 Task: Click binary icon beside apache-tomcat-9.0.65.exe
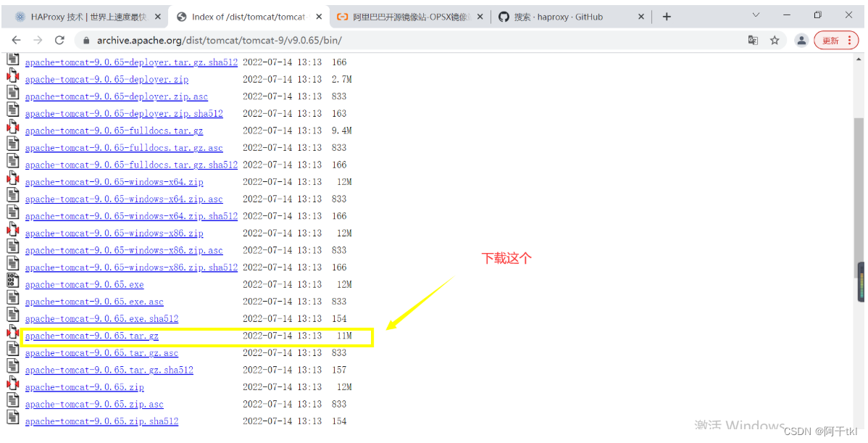pos(13,281)
